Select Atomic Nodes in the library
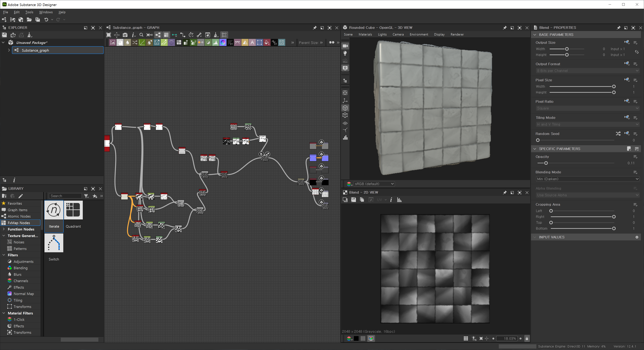 coord(19,216)
